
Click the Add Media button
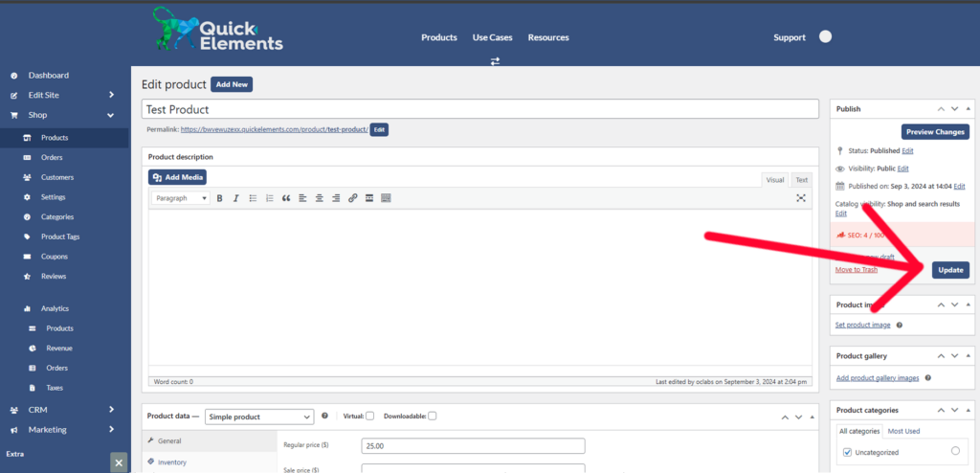(177, 178)
